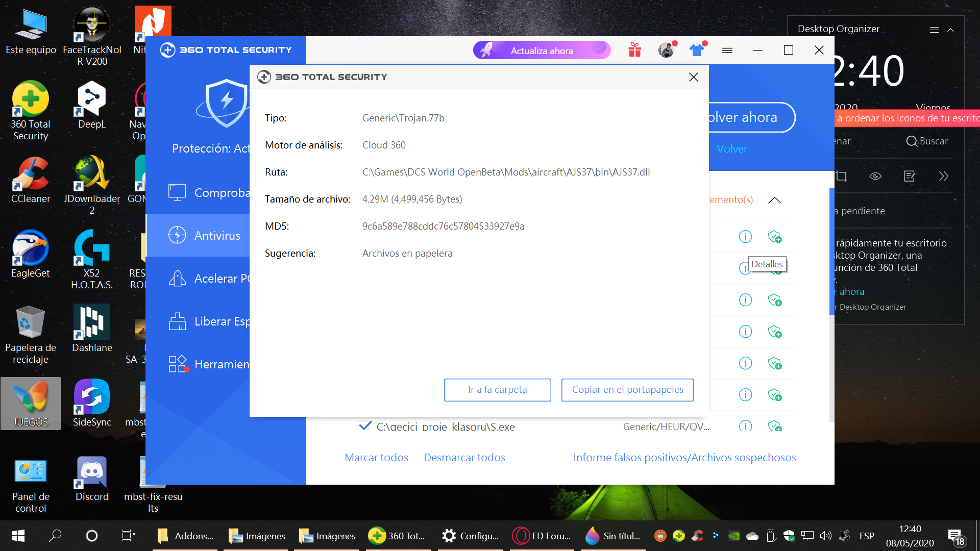
Task: Open EagleGet desktop shortcut
Action: [x=31, y=254]
